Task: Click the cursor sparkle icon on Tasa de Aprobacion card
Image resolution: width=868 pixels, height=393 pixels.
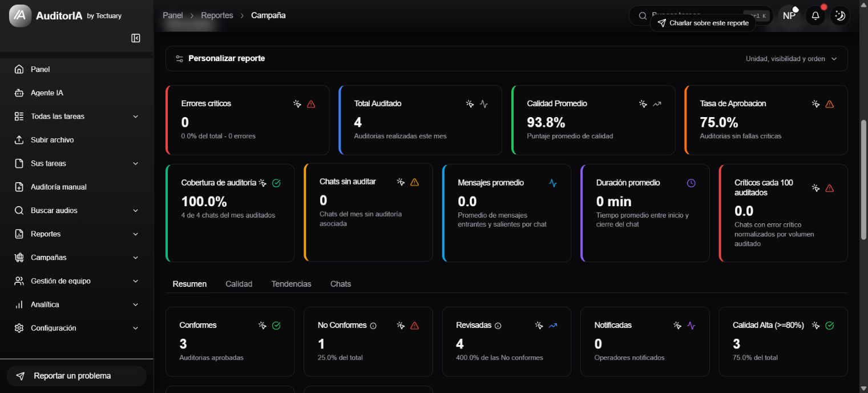Action: (815, 104)
